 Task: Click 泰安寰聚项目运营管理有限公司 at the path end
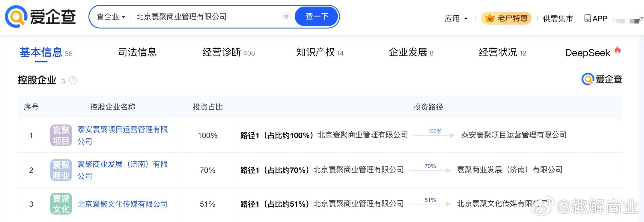click(514, 135)
